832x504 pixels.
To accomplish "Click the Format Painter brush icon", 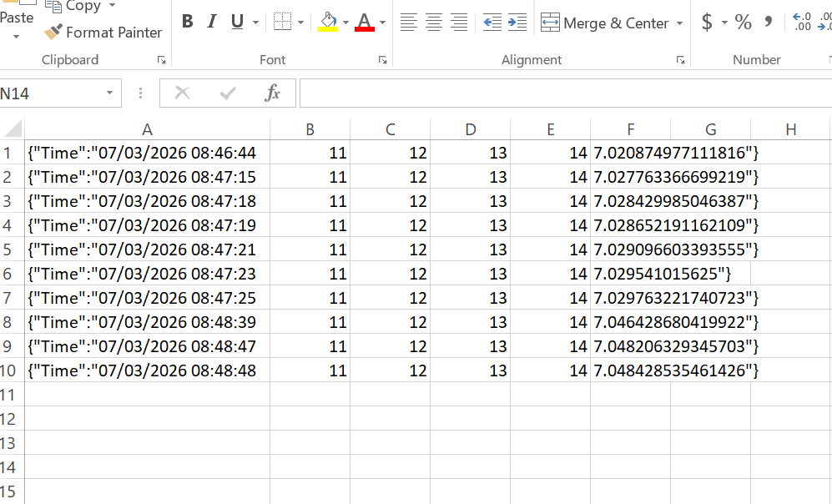I will tap(53, 33).
